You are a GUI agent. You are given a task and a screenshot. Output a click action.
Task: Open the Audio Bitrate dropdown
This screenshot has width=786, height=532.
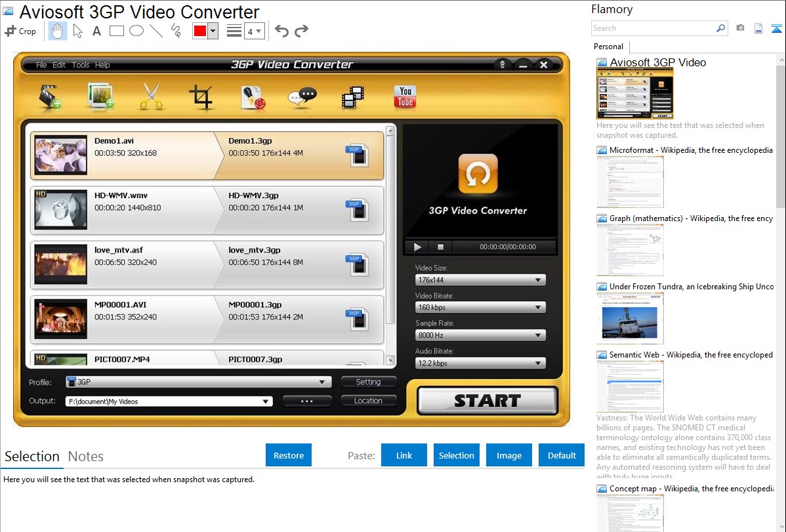point(480,363)
